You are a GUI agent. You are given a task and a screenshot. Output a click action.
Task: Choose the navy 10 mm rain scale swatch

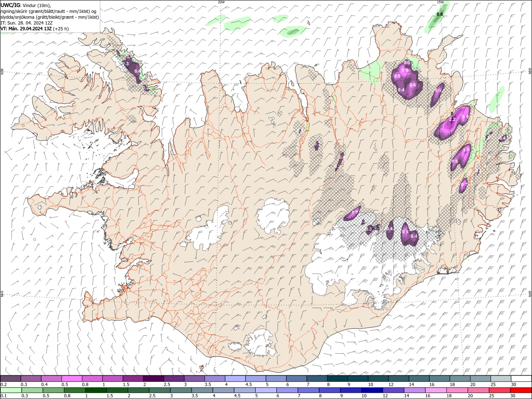coord(372,390)
